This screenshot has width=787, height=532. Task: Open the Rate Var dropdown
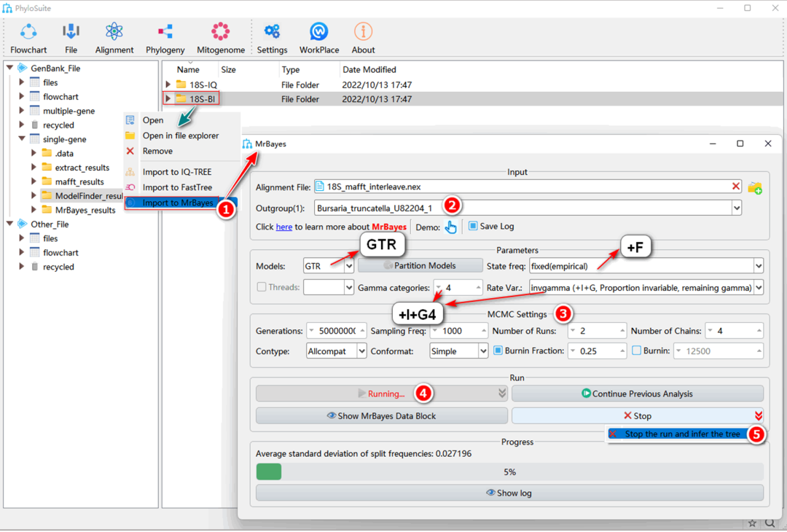pyautogui.click(x=759, y=288)
